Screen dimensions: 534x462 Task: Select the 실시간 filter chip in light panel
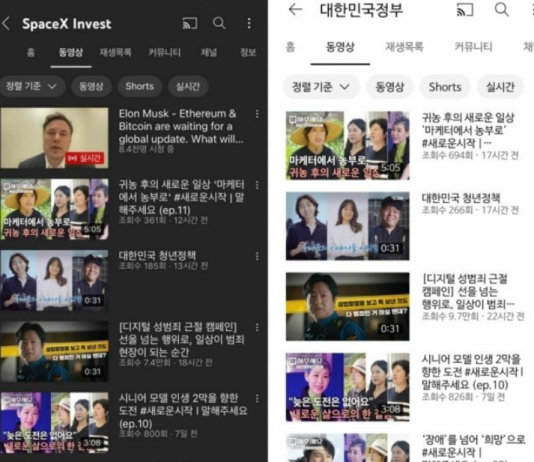[500, 87]
